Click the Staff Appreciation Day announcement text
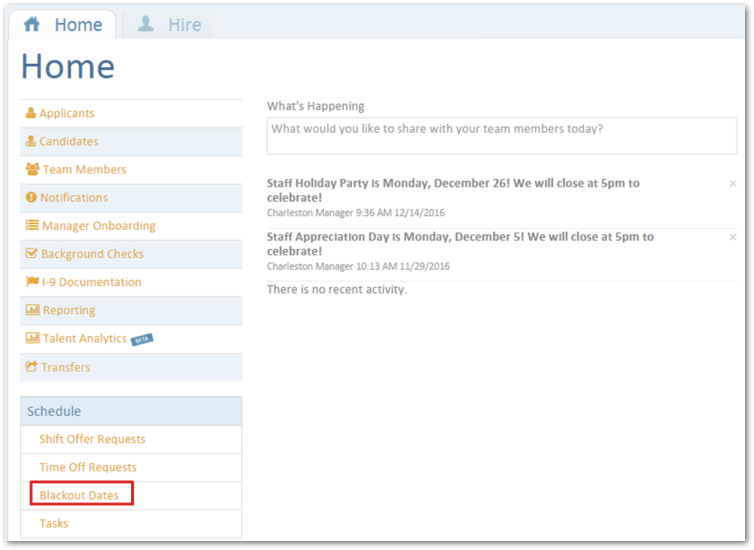 (x=460, y=244)
